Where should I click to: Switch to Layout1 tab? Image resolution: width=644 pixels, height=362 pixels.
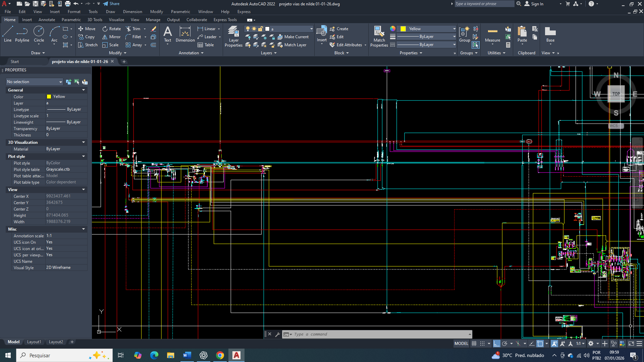point(34,342)
